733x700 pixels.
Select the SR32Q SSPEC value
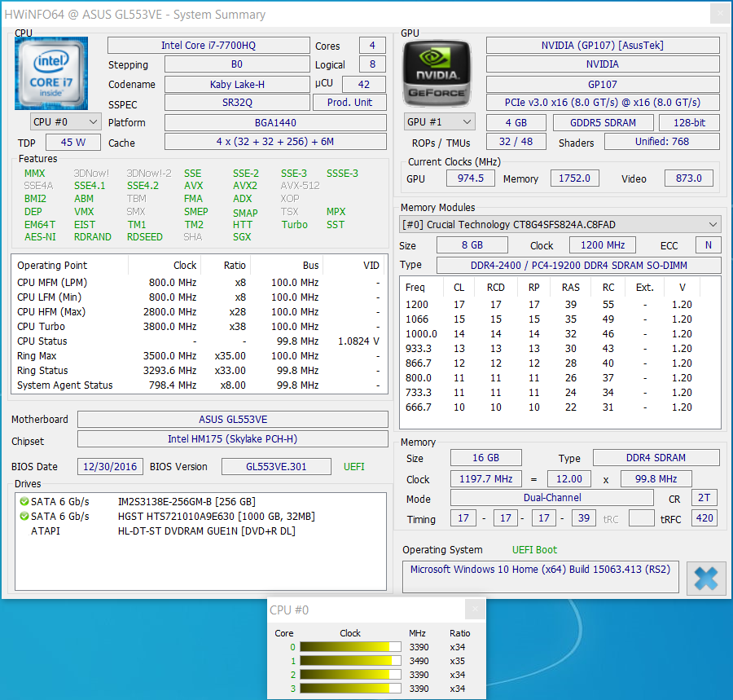pyautogui.click(x=237, y=103)
